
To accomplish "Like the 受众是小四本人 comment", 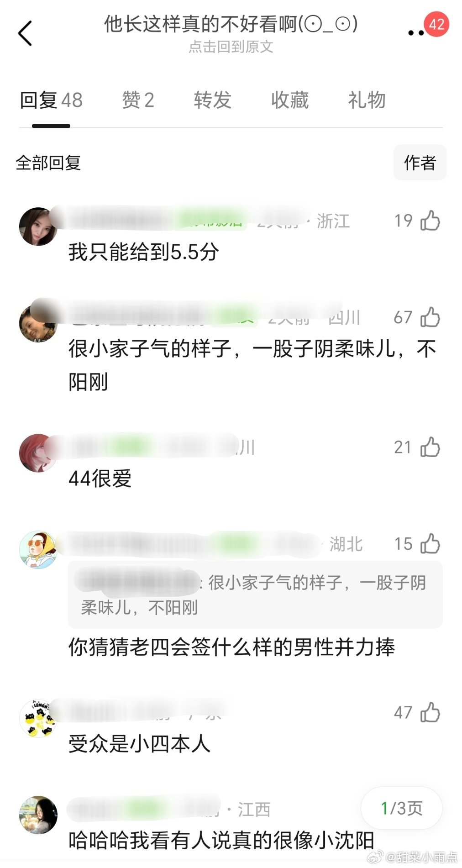I will click(x=430, y=712).
